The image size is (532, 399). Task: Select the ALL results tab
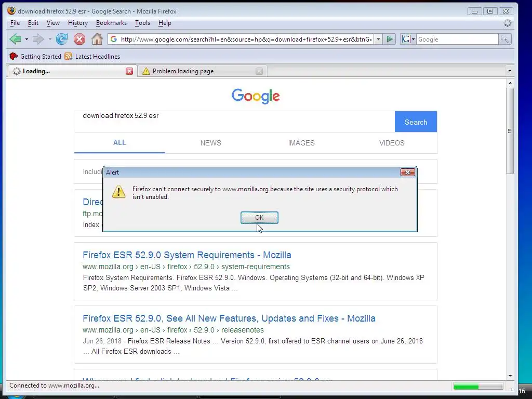tap(119, 143)
